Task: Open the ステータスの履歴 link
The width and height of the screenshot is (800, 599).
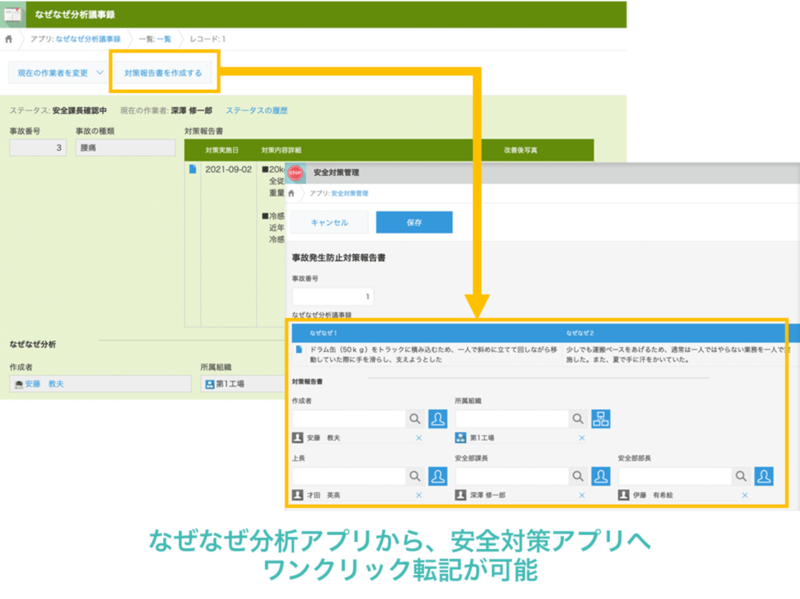Action: tap(257, 110)
